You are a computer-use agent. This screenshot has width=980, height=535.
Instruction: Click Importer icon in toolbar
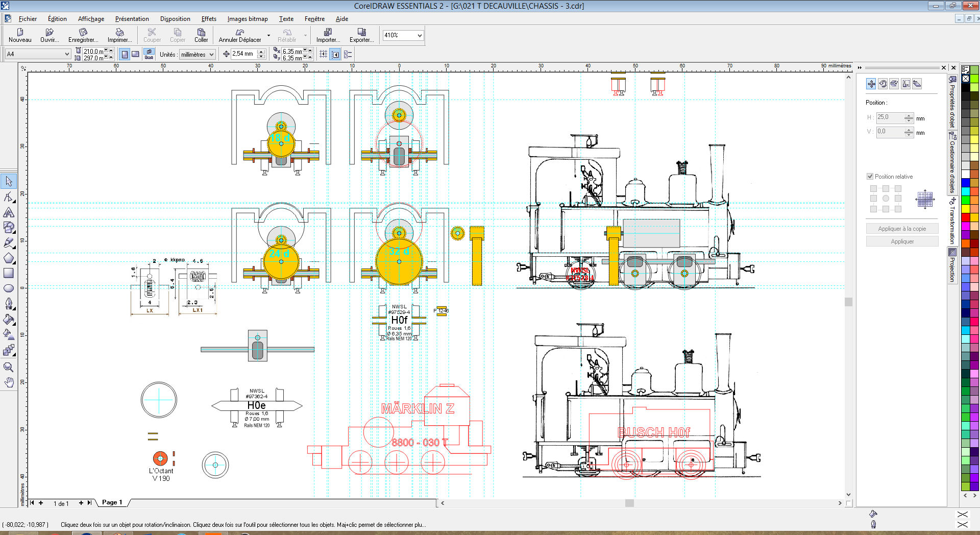point(328,35)
